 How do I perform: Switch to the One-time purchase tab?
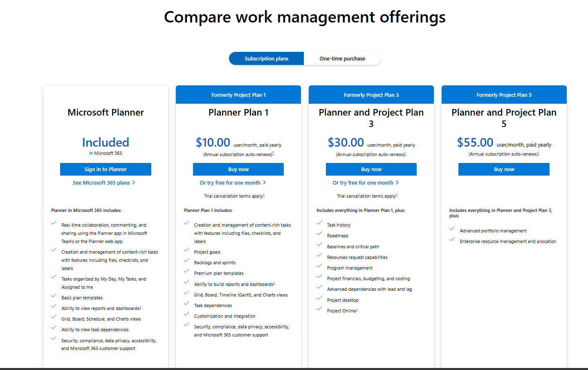point(342,58)
